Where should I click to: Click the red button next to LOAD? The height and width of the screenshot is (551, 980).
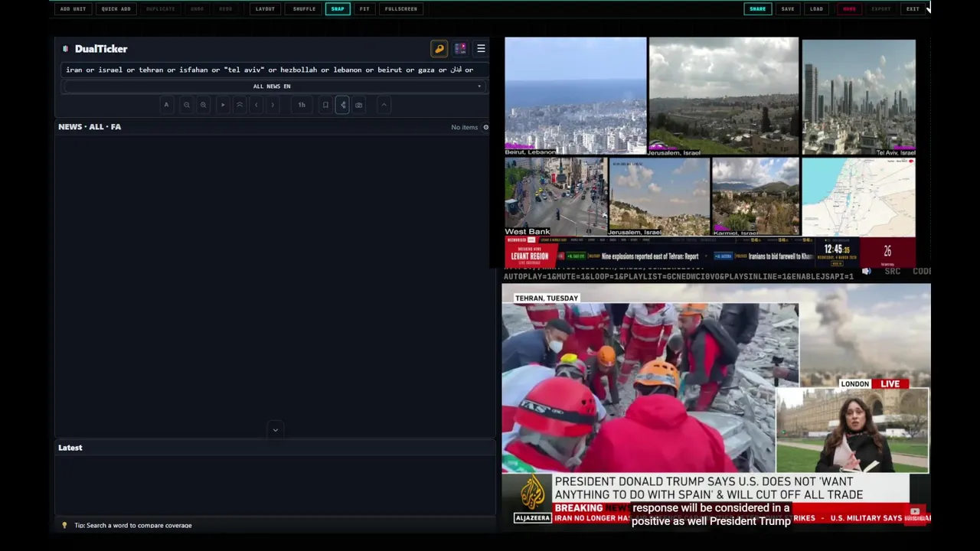(x=849, y=9)
